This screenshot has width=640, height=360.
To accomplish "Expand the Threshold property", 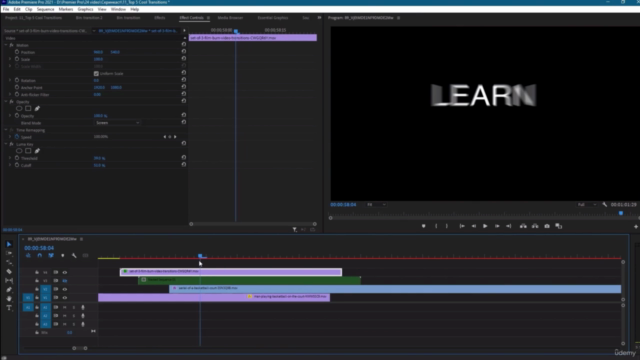I will click(10, 158).
